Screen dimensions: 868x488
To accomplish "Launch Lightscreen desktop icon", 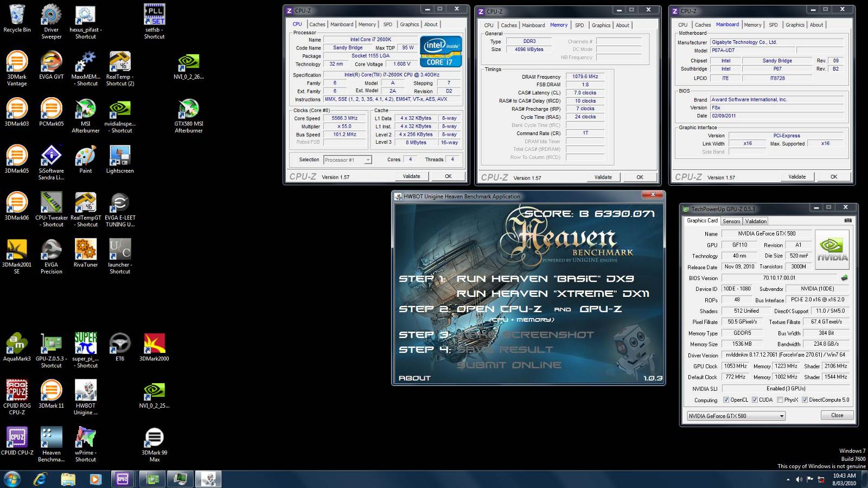I will point(120,159).
